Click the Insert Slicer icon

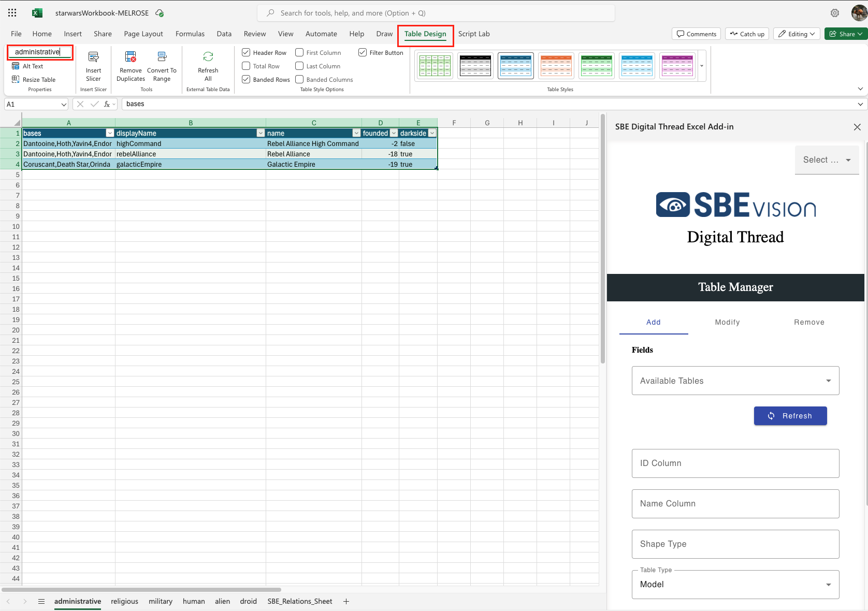[x=93, y=57]
